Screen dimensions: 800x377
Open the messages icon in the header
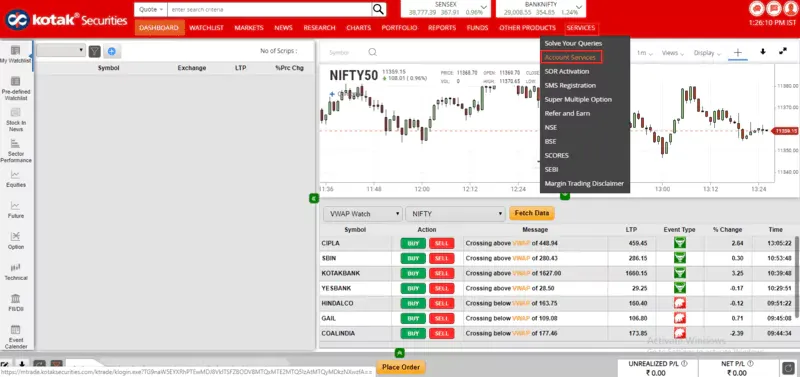[x=774, y=9]
